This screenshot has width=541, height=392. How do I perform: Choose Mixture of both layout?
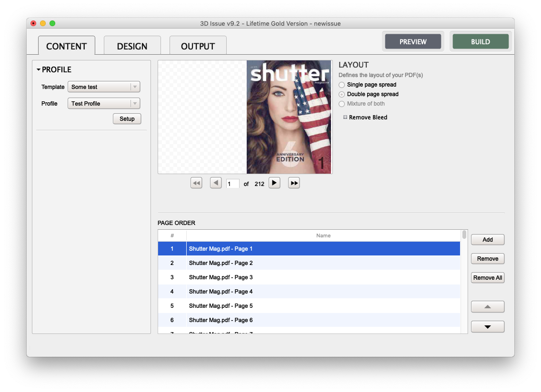341,104
